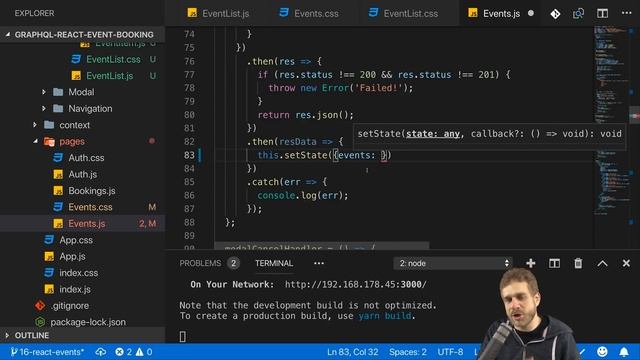Image resolution: width=640 pixels, height=360 pixels.
Task: Open Auth.css in the explorer
Action: pyautogui.click(x=86, y=158)
